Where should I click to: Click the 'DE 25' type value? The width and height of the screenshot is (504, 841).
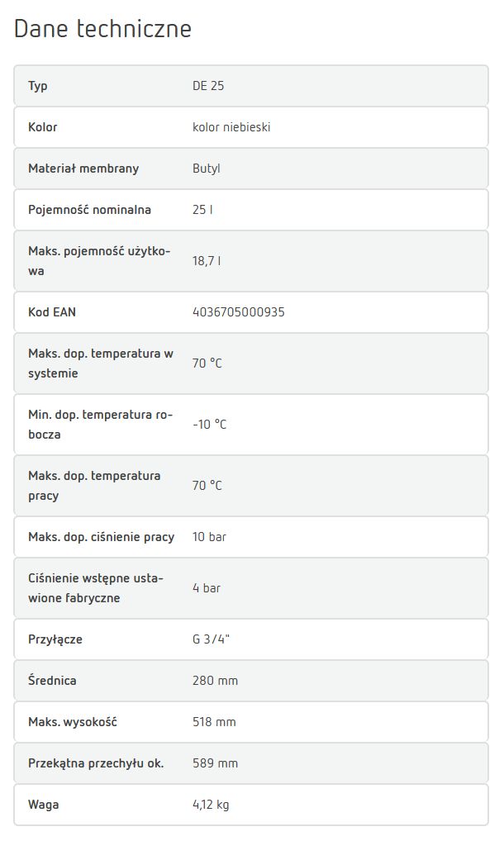208,86
